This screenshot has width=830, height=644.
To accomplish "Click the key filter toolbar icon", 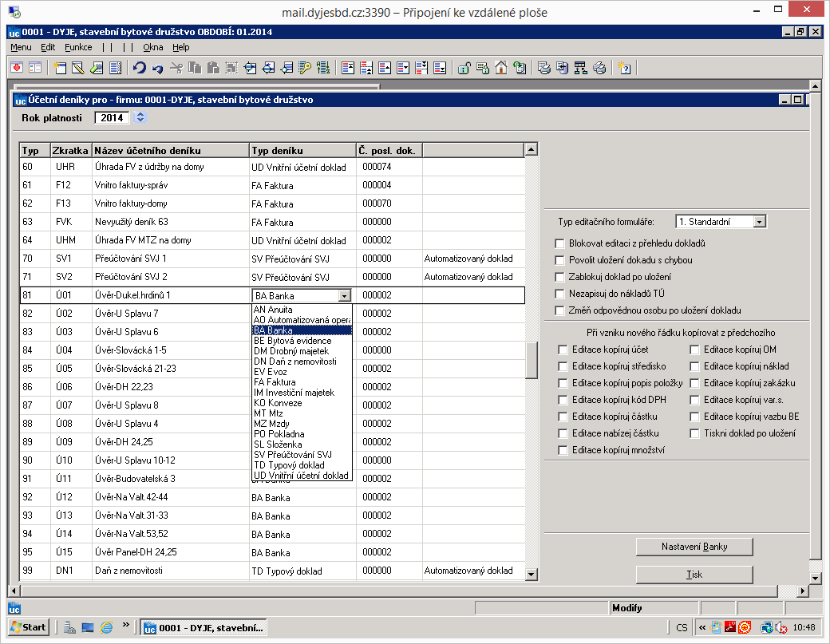I will (x=304, y=68).
